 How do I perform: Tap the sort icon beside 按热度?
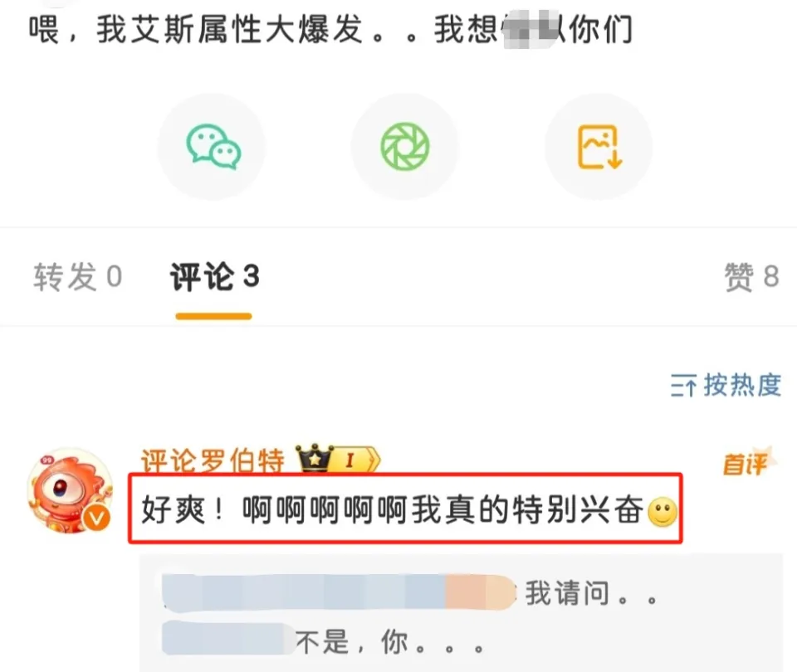tap(682, 386)
